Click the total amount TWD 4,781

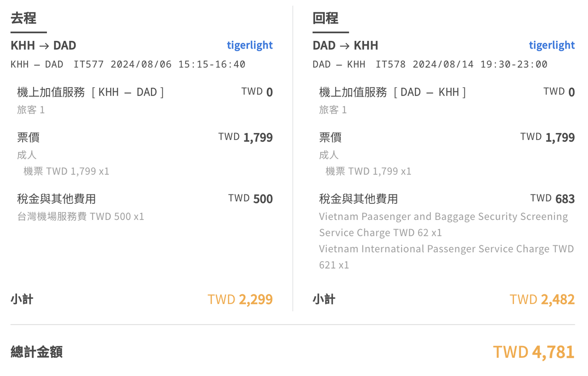(x=534, y=352)
